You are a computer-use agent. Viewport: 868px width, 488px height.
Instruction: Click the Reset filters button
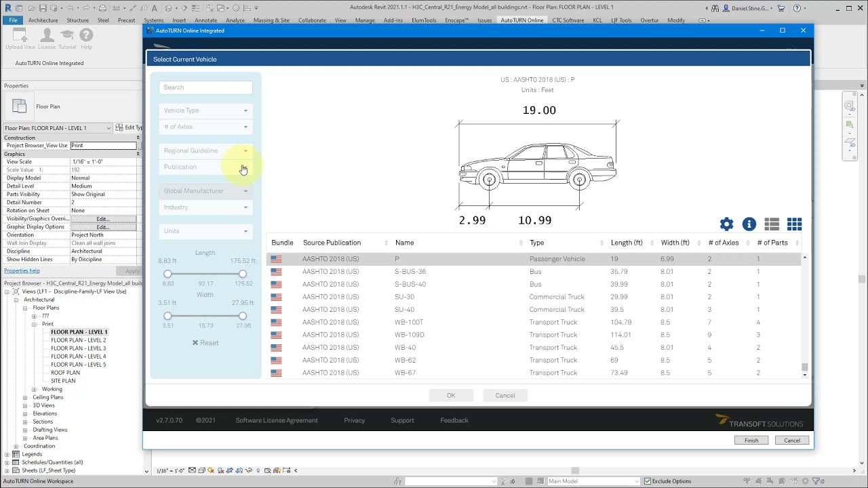point(205,343)
